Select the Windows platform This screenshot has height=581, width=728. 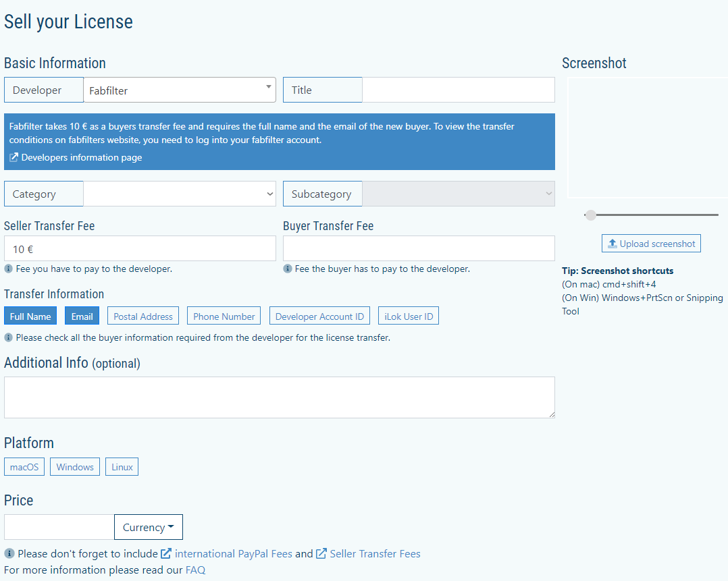click(75, 467)
